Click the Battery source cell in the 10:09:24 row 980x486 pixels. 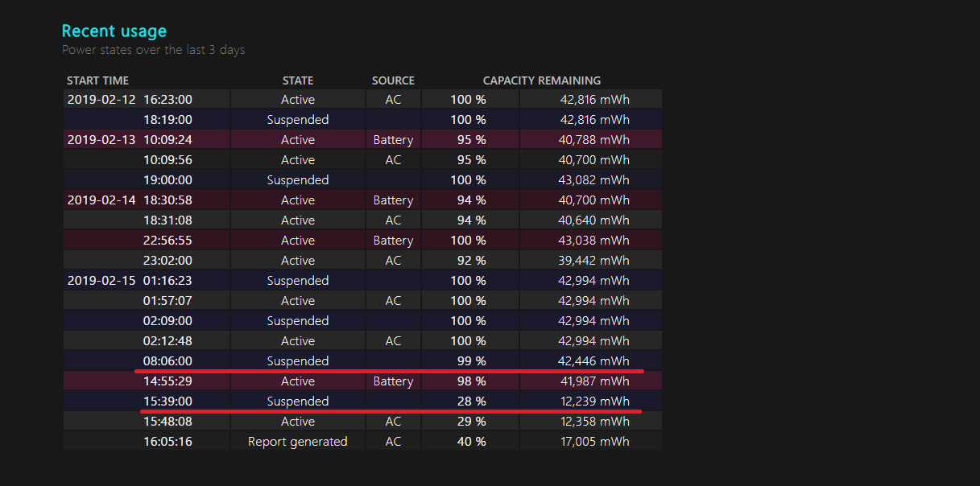(x=393, y=140)
